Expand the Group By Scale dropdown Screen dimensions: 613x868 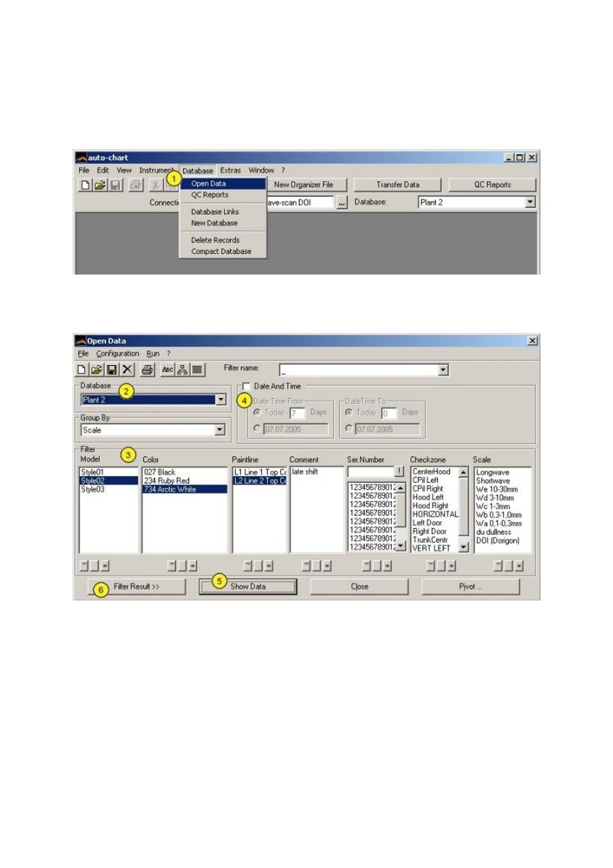pos(220,429)
